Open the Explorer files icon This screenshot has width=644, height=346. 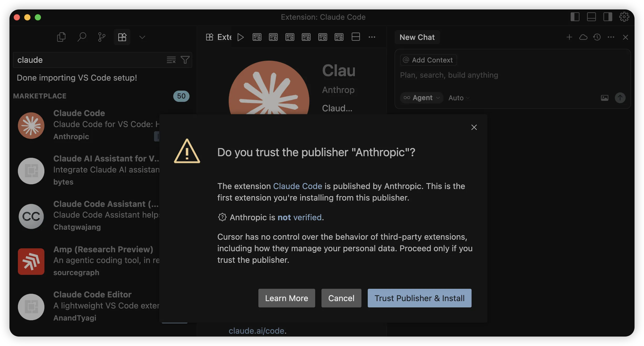[x=61, y=37]
